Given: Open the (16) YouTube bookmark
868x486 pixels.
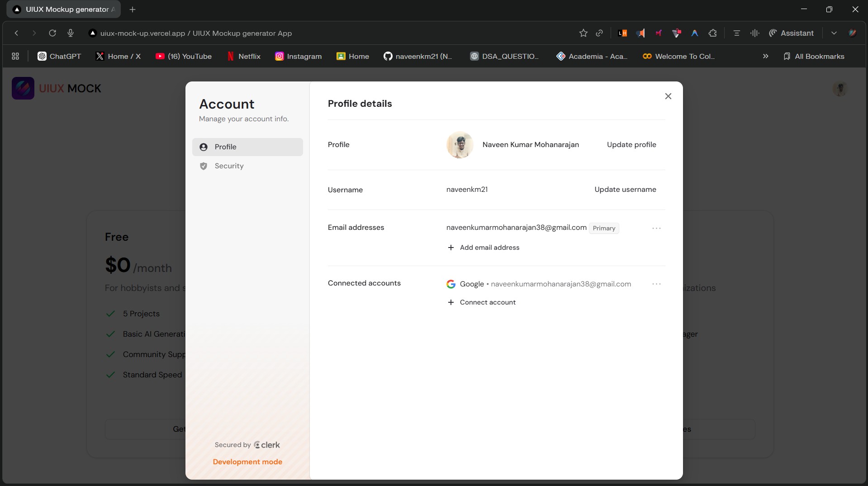Looking at the screenshot, I should coord(184,56).
